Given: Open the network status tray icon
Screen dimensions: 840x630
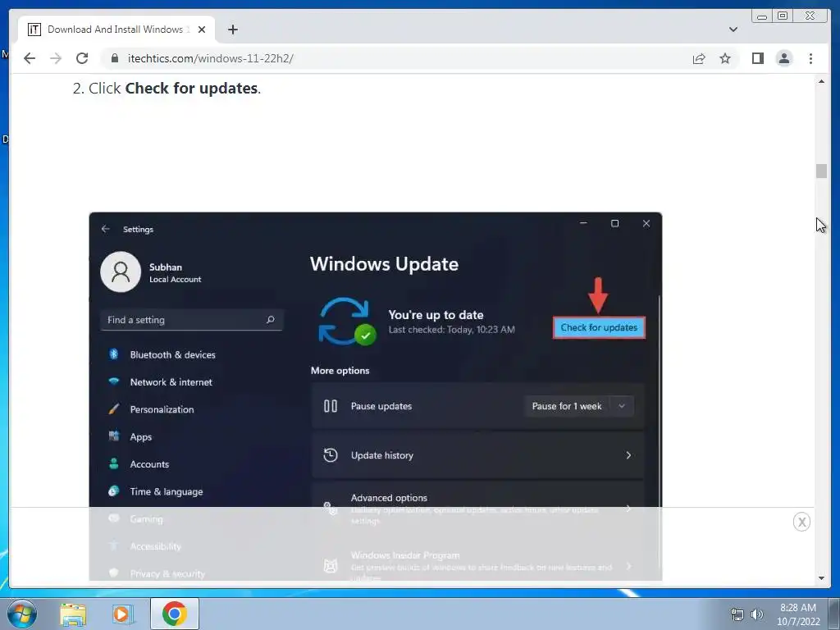Looking at the screenshot, I should pos(737,614).
